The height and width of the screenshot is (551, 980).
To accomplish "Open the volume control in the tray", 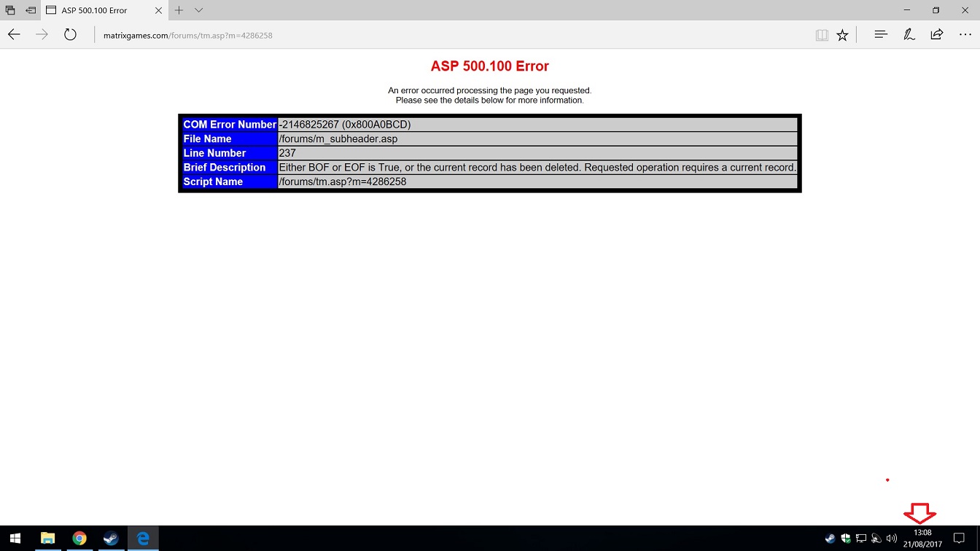I will [x=891, y=539].
